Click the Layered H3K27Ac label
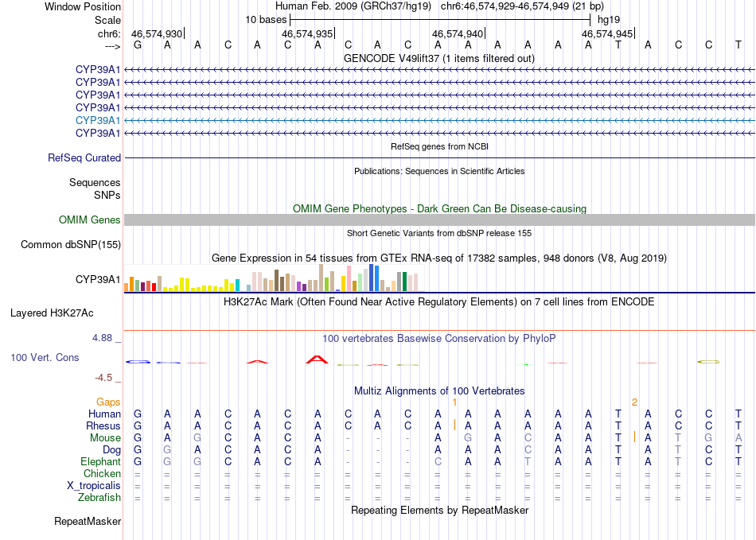This screenshot has height=540, width=756. point(52,313)
